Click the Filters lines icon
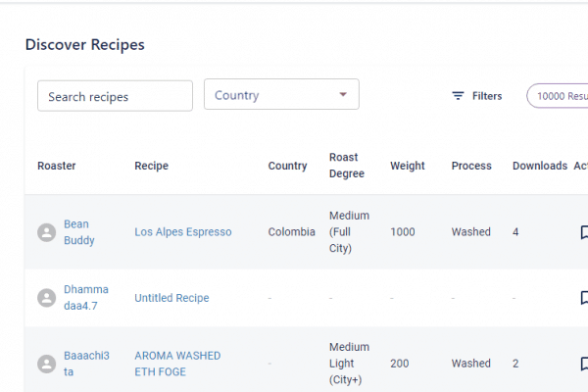The width and height of the screenshot is (588, 392). coord(458,96)
